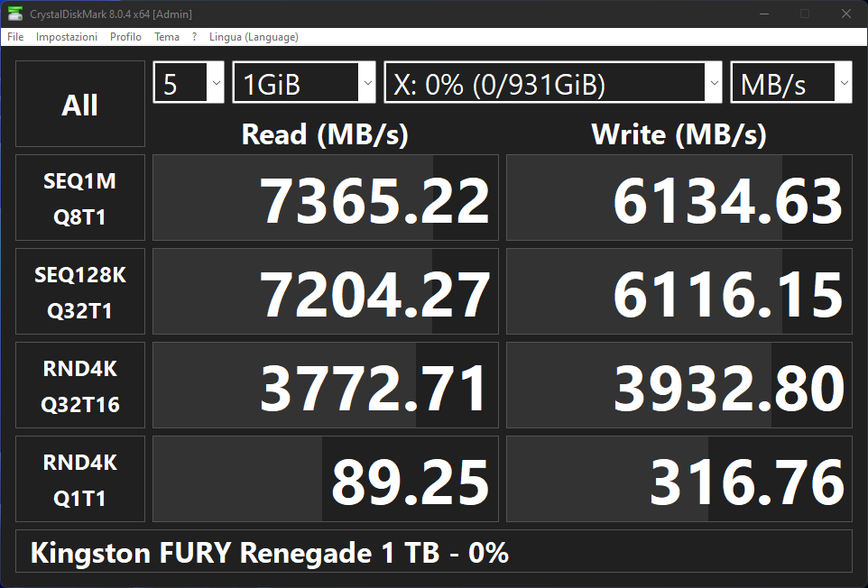Click the RND4K Q1T1 write result 316.76

click(x=679, y=479)
